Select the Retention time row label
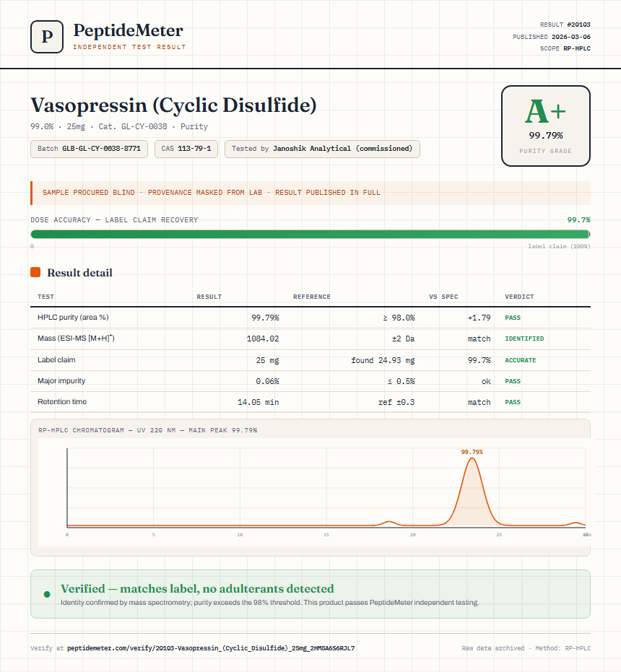The width and height of the screenshot is (621, 672). pyautogui.click(x=62, y=401)
